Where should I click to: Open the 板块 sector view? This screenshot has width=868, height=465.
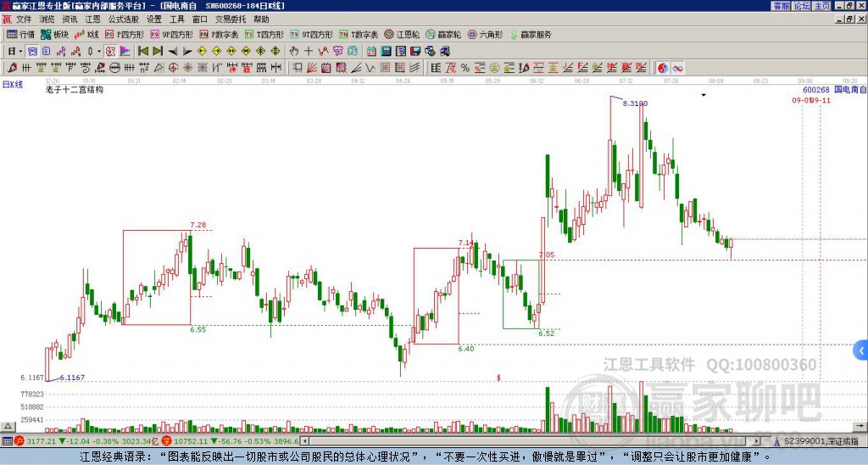tap(55, 34)
